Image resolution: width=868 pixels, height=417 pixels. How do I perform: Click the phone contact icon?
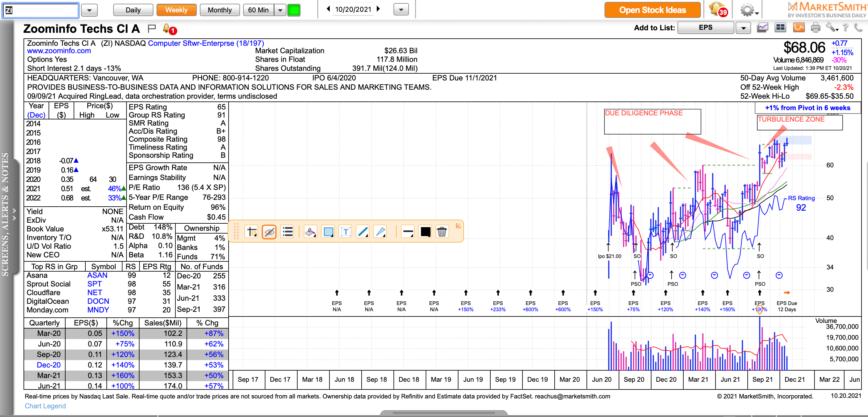click(x=858, y=28)
